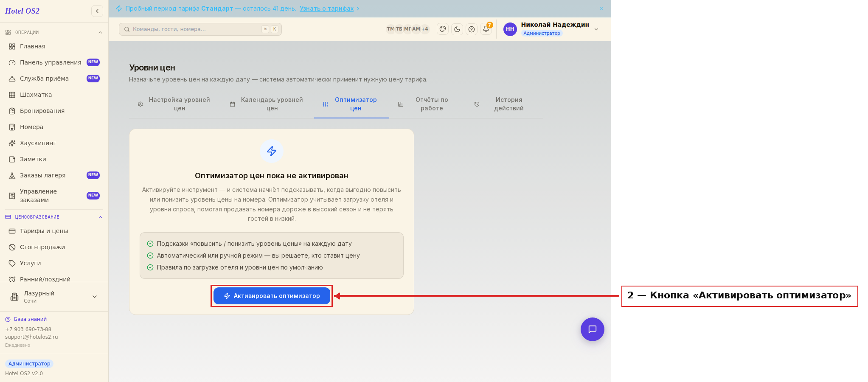
Task: Toggle dark mode with the moon icon
Action: coord(457,29)
